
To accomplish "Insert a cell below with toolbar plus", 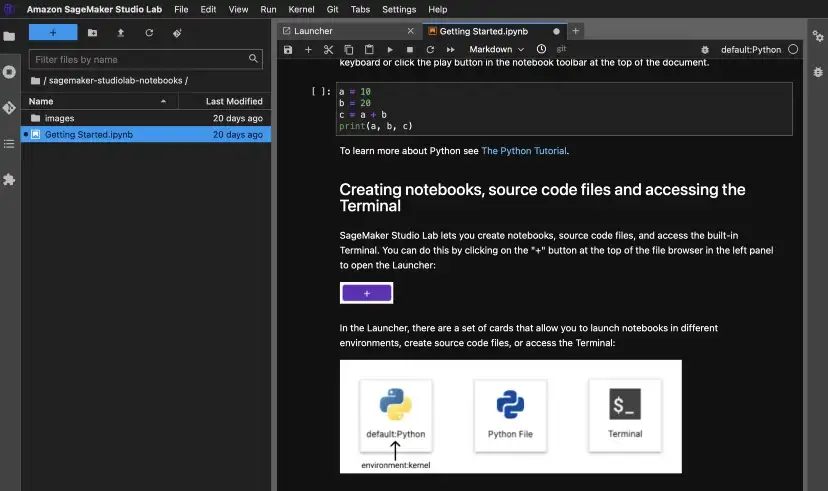I will pos(308,50).
